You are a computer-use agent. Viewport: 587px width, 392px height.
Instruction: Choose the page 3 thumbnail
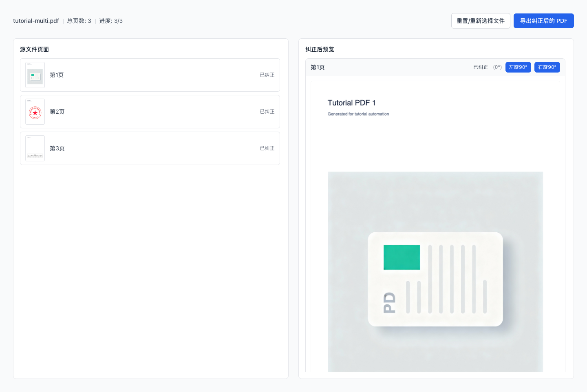[x=35, y=148]
